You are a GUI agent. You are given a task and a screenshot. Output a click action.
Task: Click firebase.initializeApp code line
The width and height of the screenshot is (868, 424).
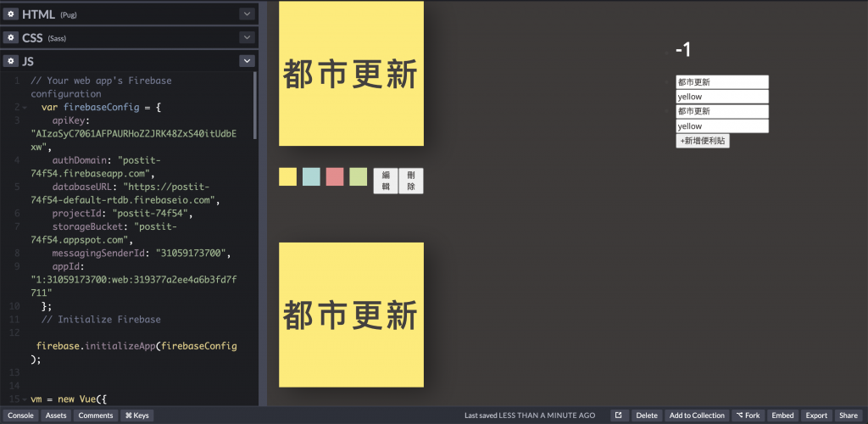click(135, 353)
